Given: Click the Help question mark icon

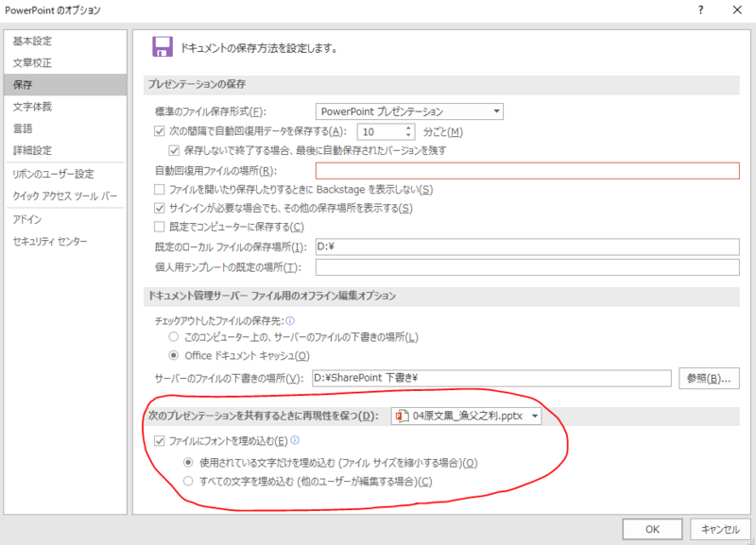Looking at the screenshot, I should tap(700, 10).
